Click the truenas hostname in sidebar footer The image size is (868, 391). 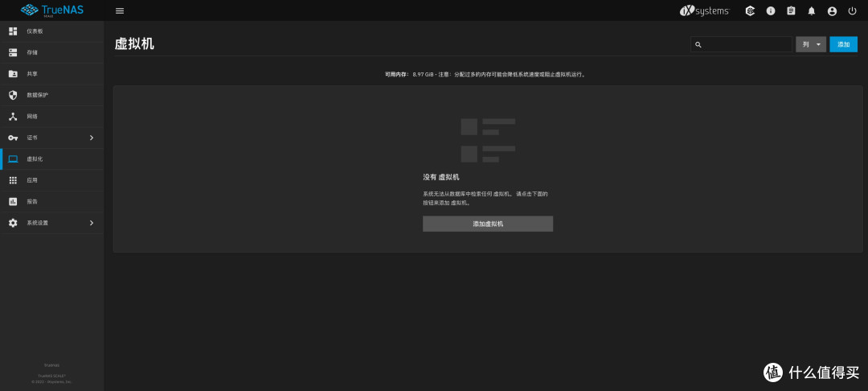[51, 365]
